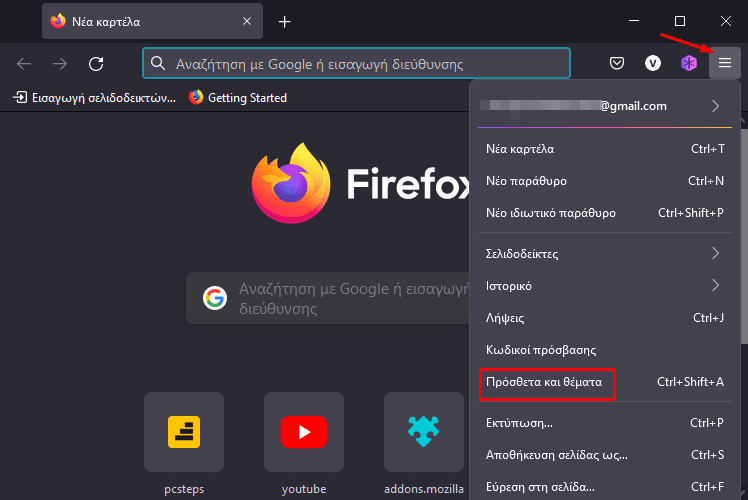Open the Getting Started bookmark
This screenshot has height=500, width=748.
(x=238, y=98)
